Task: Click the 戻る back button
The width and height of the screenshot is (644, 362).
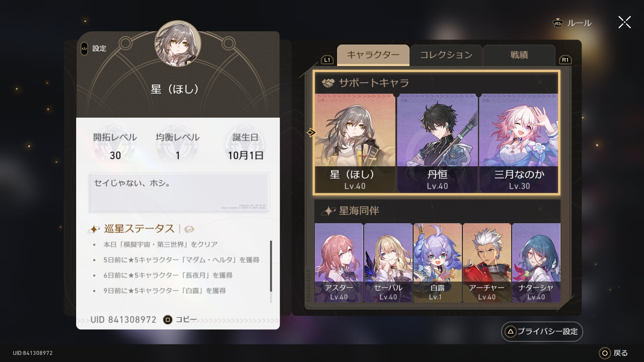Action: (613, 353)
